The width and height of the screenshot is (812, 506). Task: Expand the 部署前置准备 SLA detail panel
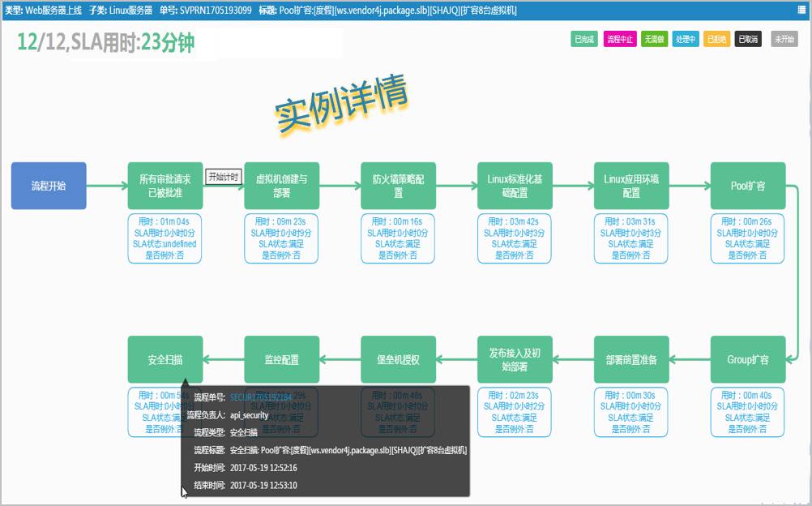[x=631, y=414]
